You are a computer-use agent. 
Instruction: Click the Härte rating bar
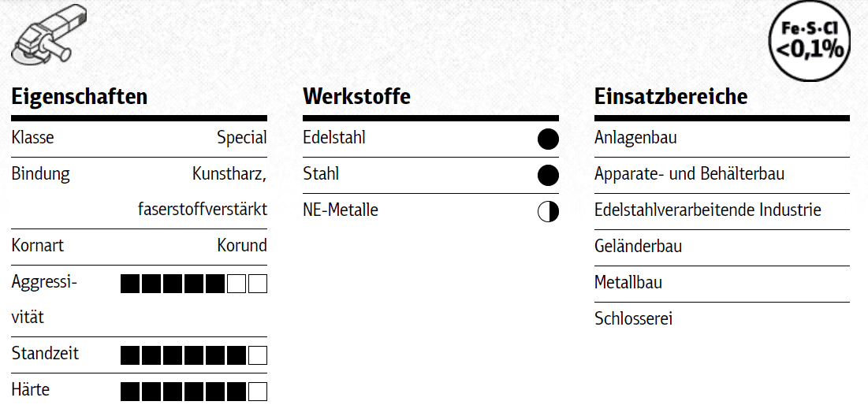pos(194,391)
